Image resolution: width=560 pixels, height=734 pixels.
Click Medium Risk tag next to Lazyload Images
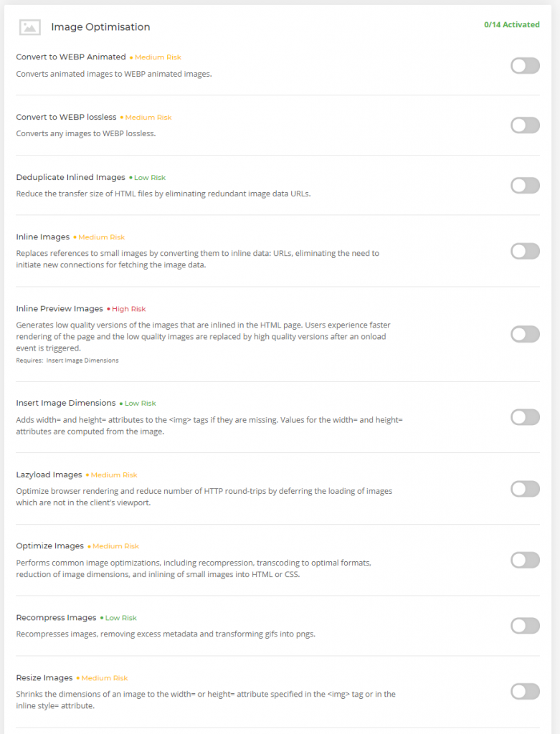coord(111,475)
